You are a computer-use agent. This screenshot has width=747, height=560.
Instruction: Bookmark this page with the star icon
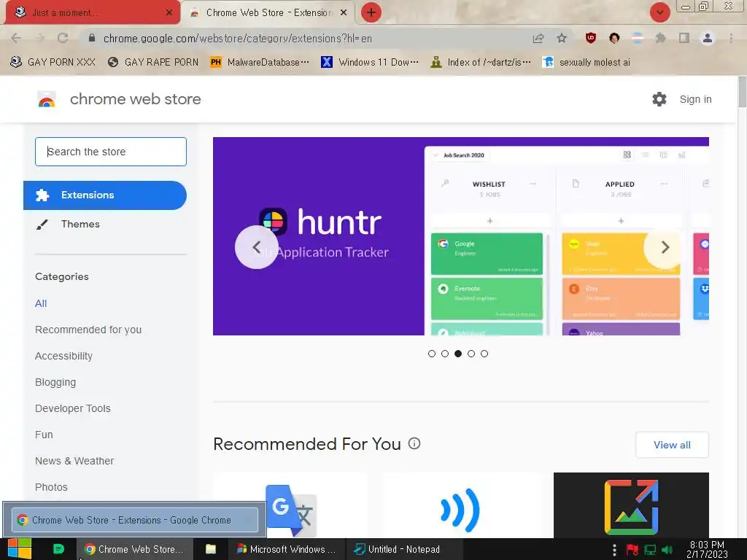point(562,38)
